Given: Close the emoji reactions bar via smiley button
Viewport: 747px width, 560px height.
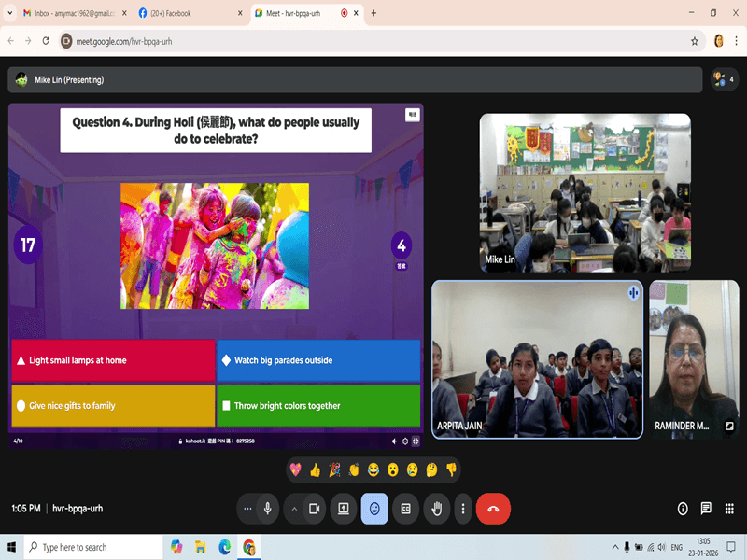Looking at the screenshot, I should pos(374,509).
